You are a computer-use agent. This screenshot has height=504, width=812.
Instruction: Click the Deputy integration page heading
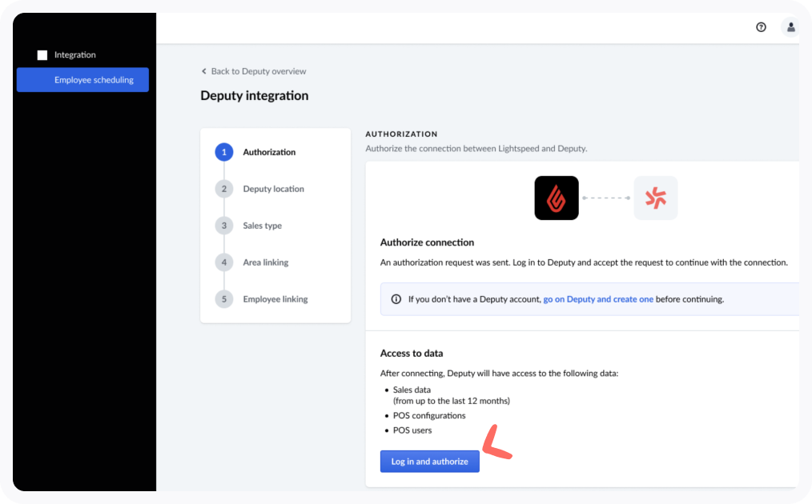tap(255, 96)
